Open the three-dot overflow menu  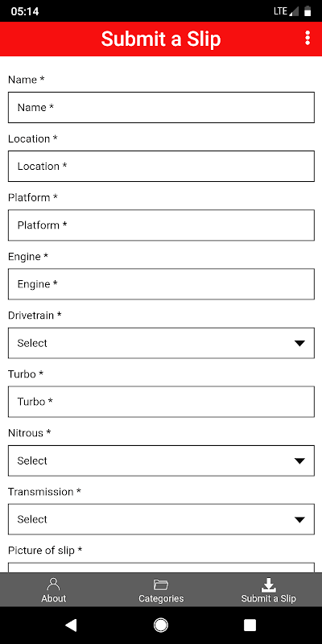tap(308, 38)
